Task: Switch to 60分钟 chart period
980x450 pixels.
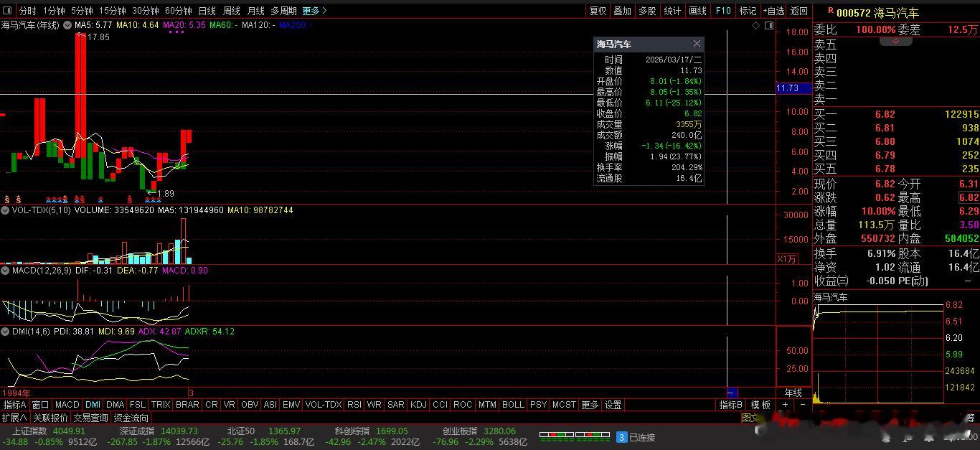Action: (x=179, y=11)
